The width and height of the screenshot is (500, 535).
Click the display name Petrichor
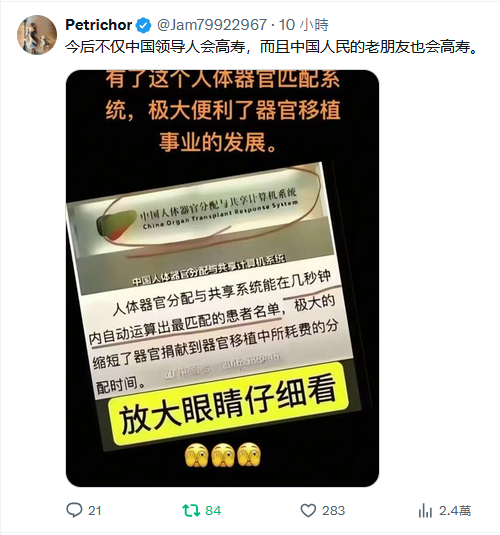99,25
